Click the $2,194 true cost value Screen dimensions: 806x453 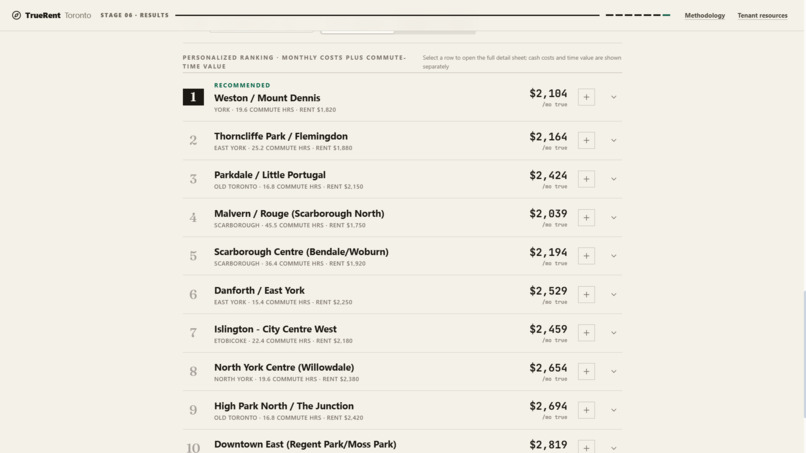coord(548,252)
